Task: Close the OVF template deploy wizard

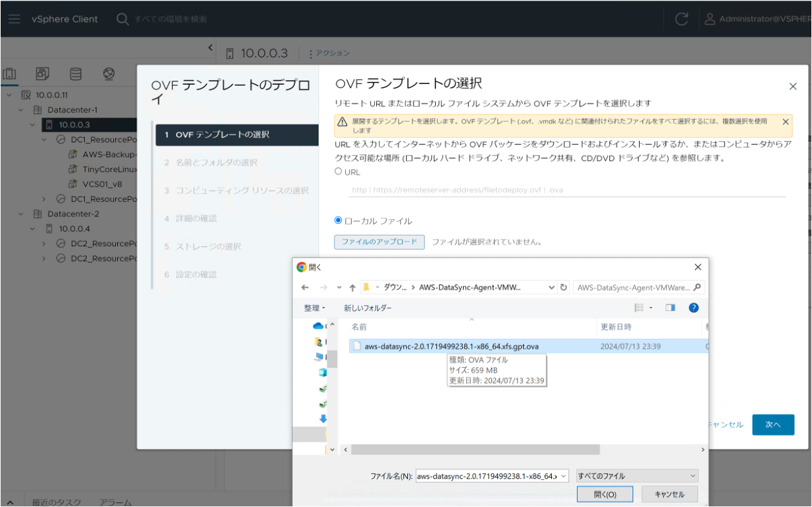Action: click(x=793, y=86)
